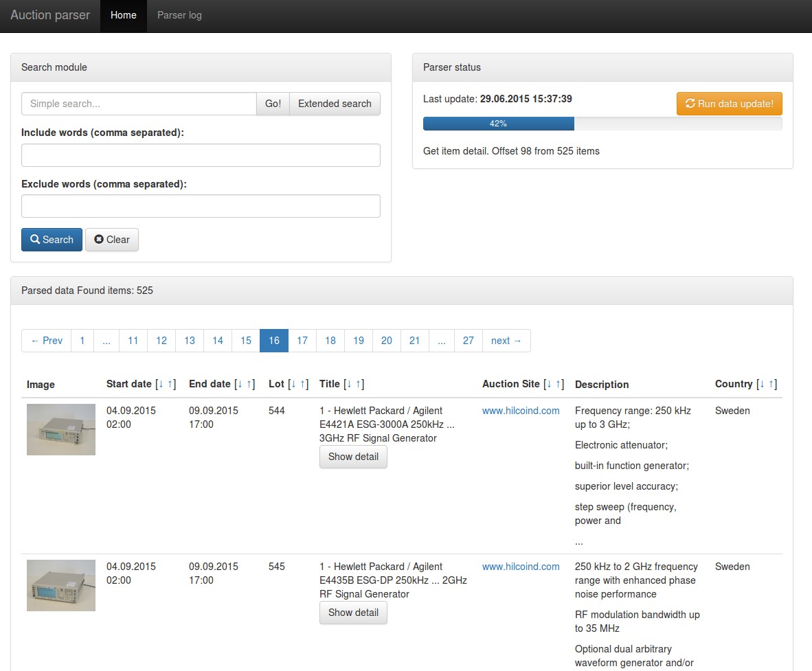
Task: Clear the search form
Action: coord(112,240)
